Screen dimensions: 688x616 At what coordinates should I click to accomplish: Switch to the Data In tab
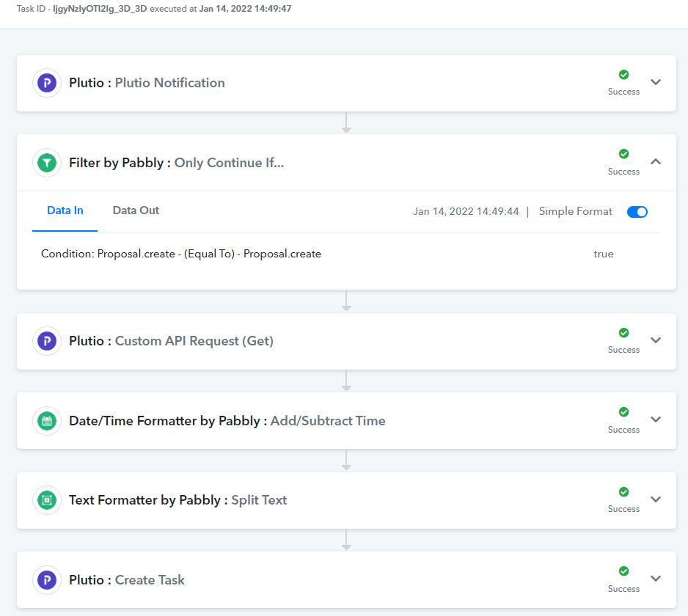coord(65,210)
